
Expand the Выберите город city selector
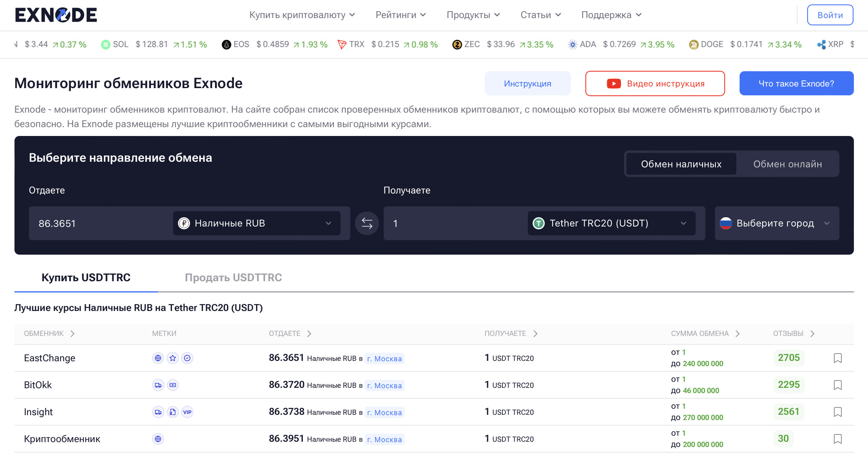[x=776, y=223]
